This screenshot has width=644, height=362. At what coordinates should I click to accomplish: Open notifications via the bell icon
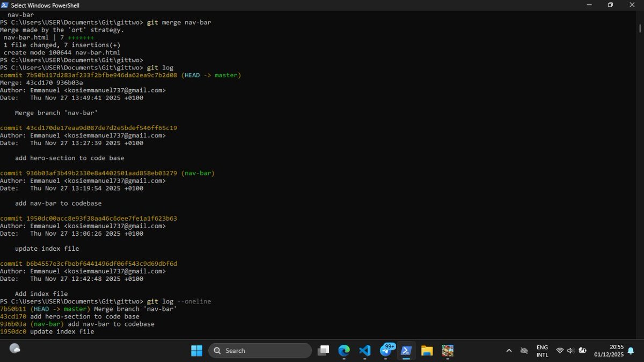pyautogui.click(x=631, y=351)
